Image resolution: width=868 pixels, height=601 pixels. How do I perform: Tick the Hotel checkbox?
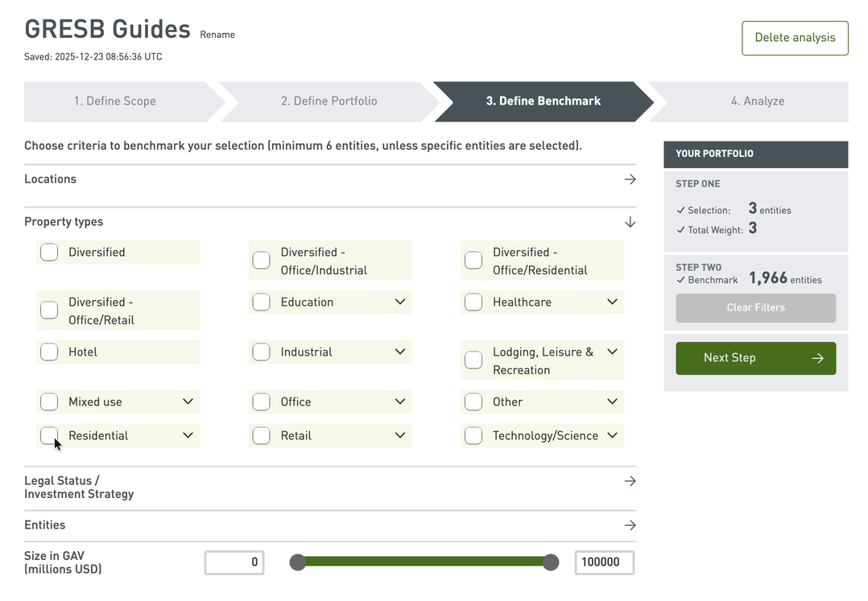click(x=49, y=352)
